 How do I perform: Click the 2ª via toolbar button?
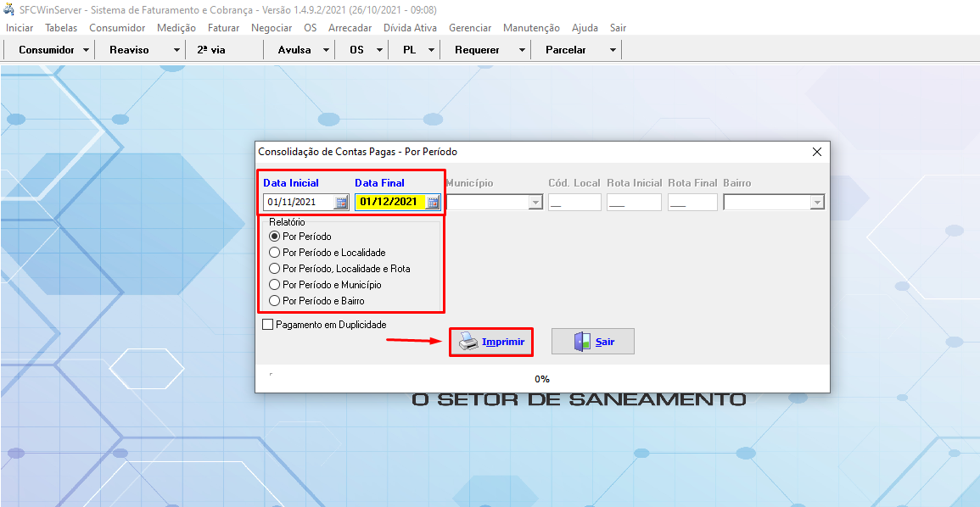pyautogui.click(x=211, y=50)
